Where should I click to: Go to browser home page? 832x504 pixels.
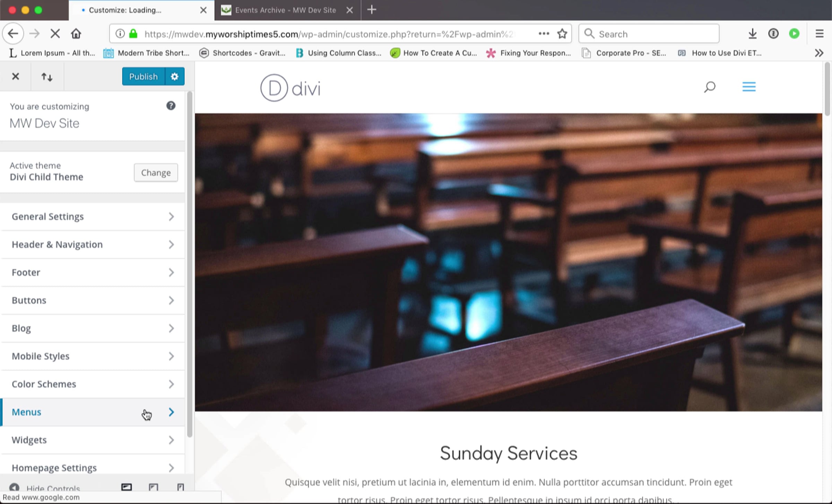[x=76, y=34]
